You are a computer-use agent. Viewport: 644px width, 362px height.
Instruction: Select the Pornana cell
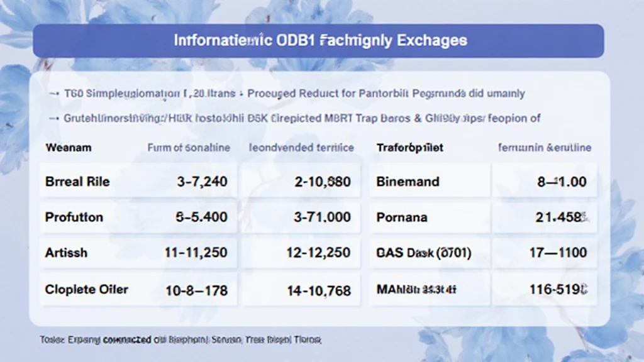point(402,217)
